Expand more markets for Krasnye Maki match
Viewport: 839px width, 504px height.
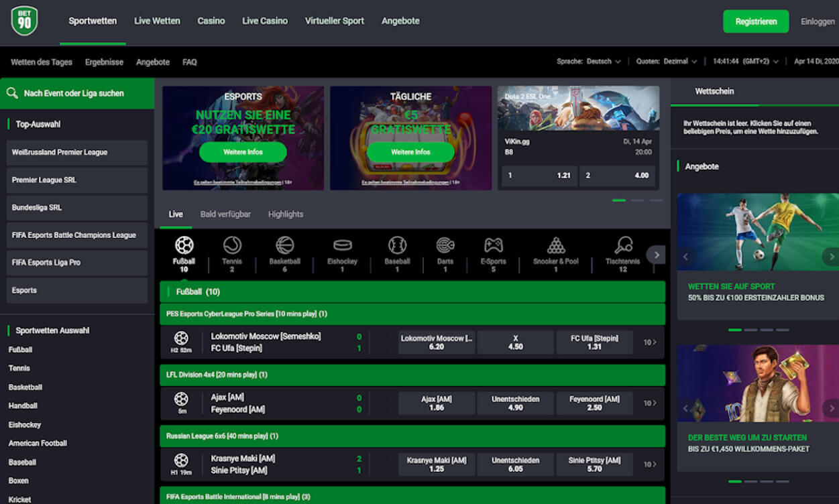pyautogui.click(x=650, y=464)
